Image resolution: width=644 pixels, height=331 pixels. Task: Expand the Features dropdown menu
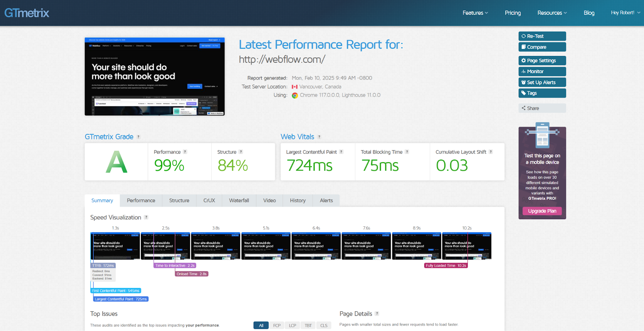tap(475, 13)
